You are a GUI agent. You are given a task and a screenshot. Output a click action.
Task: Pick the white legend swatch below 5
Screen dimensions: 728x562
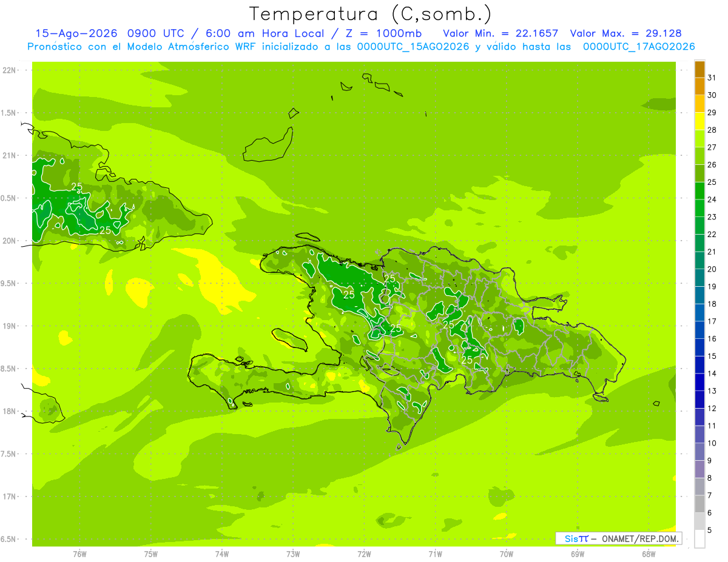pyautogui.click(x=699, y=539)
